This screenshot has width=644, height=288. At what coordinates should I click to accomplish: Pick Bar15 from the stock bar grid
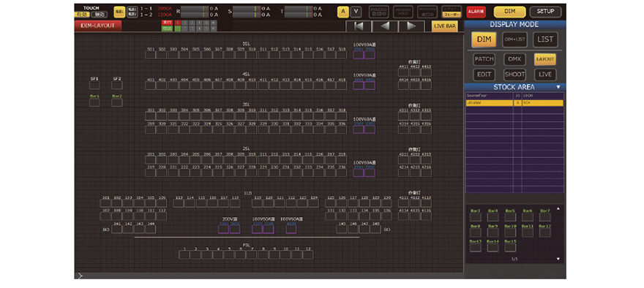510,247
